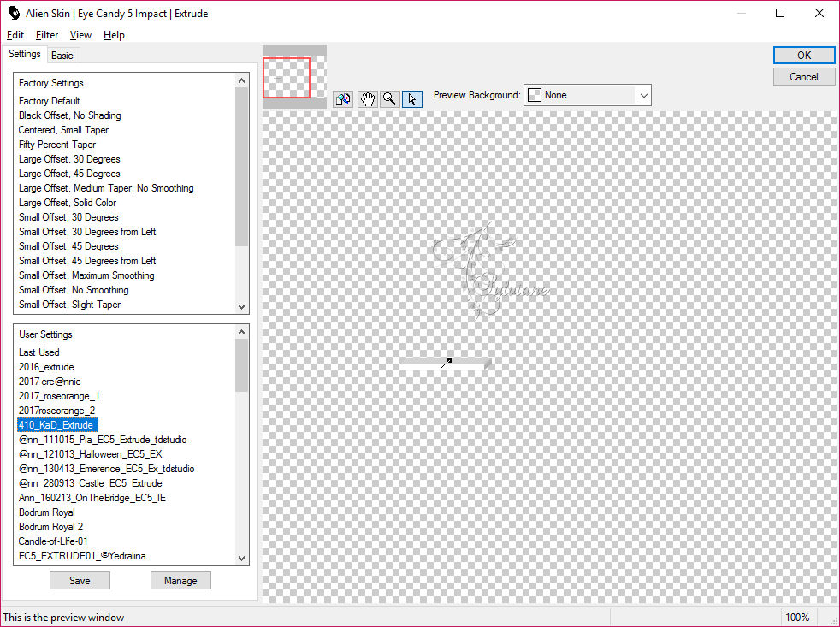Click the Manage button
This screenshot has width=840, height=627.
[x=180, y=580]
